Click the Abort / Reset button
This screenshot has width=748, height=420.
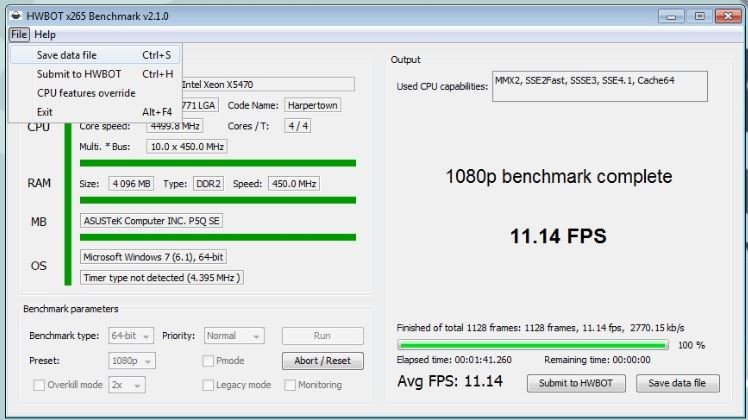click(x=322, y=361)
